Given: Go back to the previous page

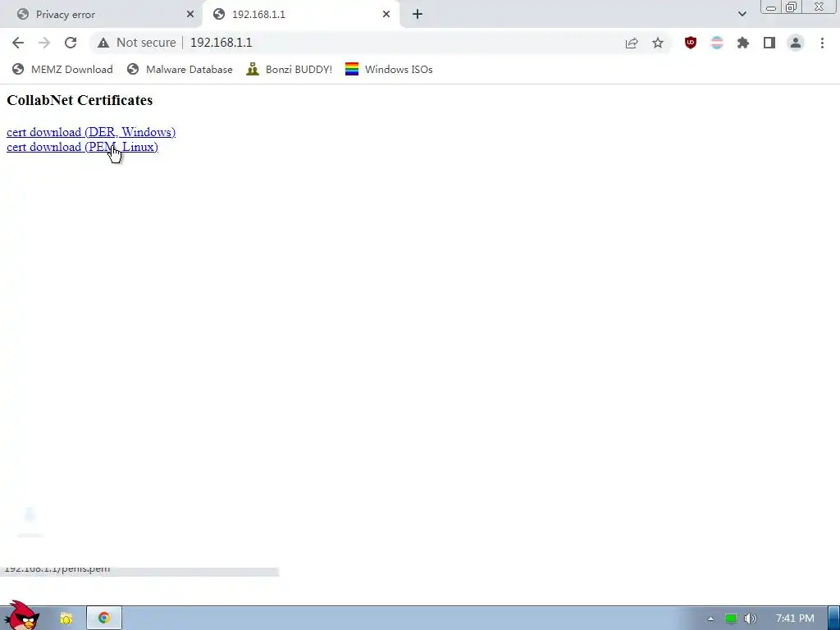Looking at the screenshot, I should (18, 43).
